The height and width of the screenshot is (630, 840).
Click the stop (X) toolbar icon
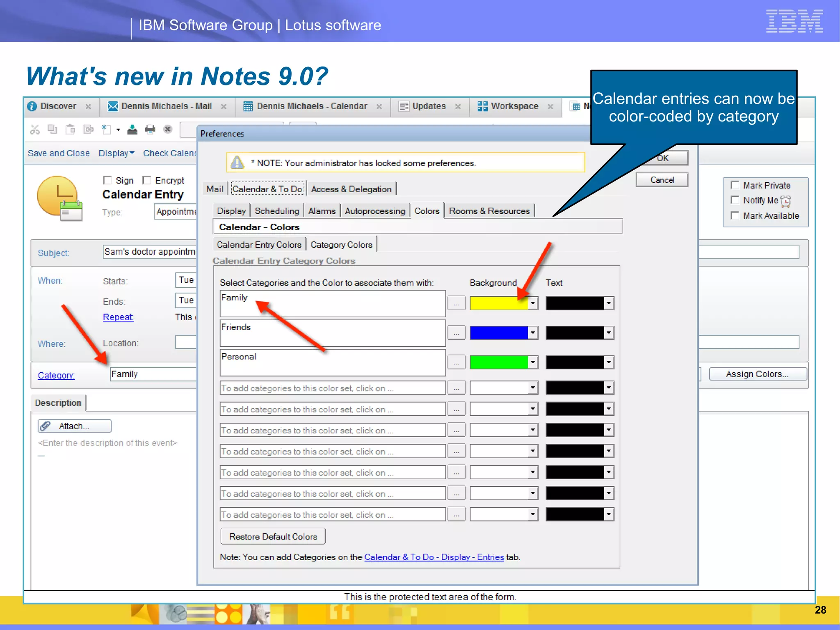[x=168, y=129]
